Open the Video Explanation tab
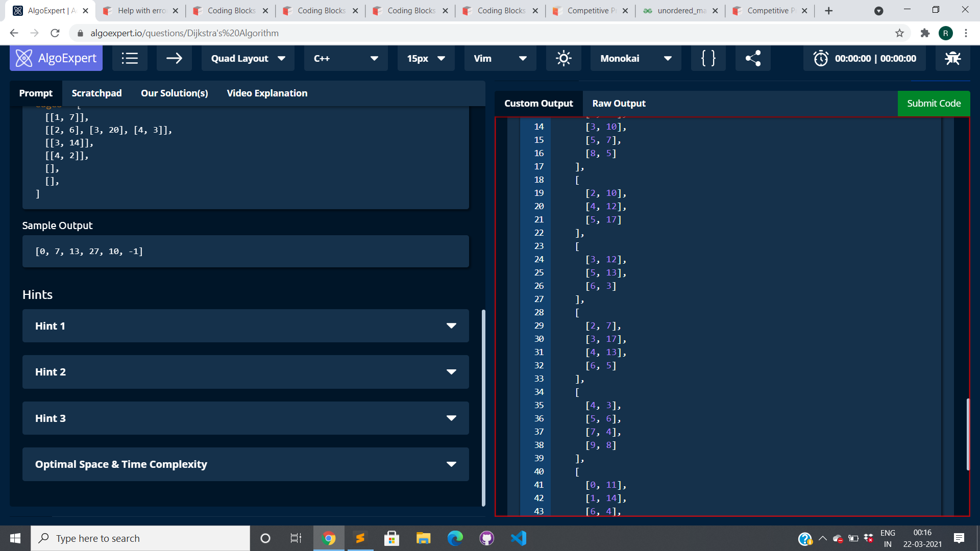This screenshot has width=980, height=551. (x=267, y=93)
